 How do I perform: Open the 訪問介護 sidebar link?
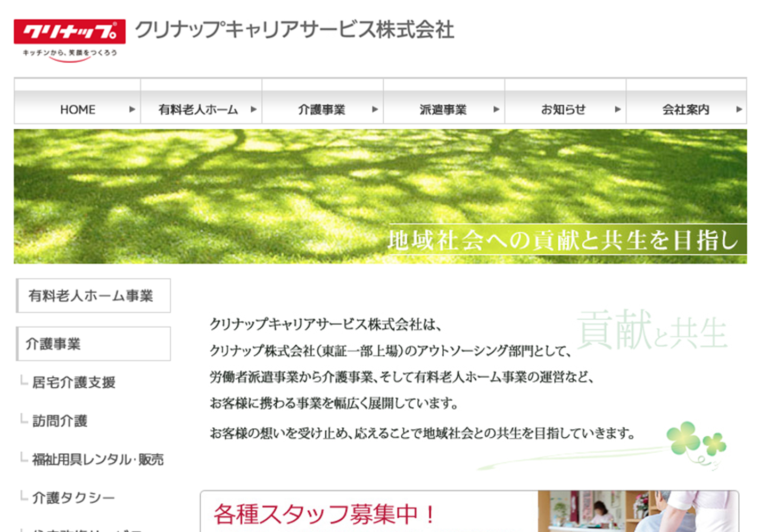tap(60, 421)
